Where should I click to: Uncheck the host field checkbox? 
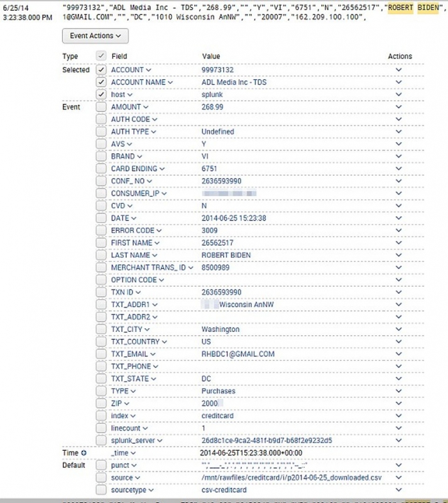[x=101, y=94]
